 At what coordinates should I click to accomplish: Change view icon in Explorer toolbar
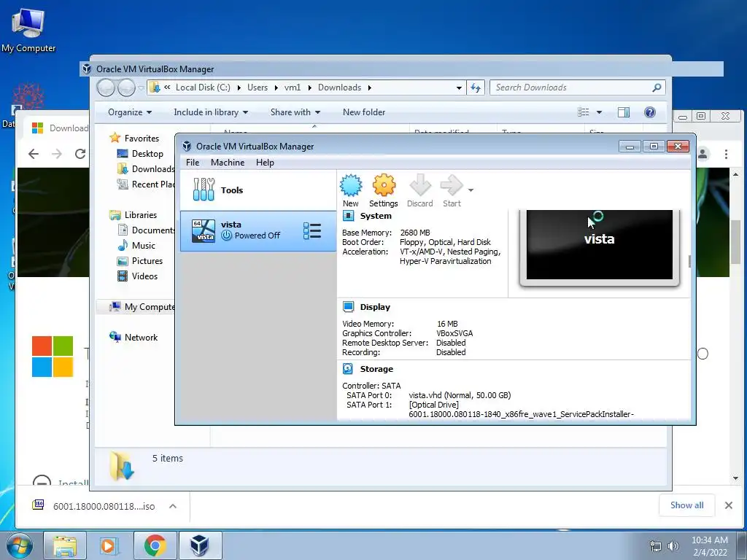click(584, 112)
